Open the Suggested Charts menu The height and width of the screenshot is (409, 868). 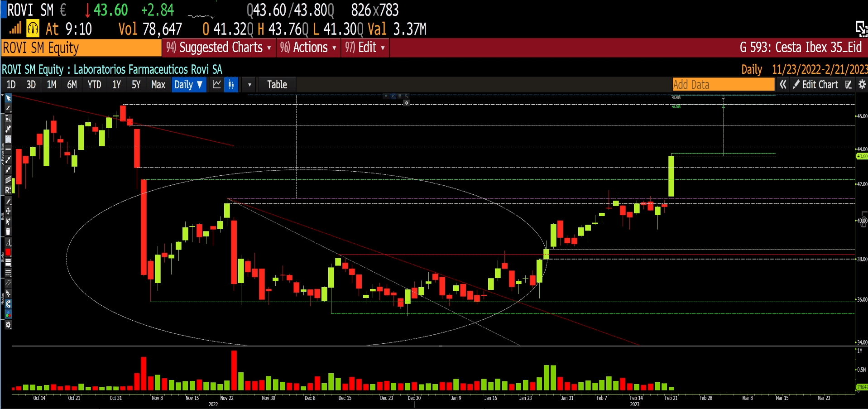coord(219,48)
